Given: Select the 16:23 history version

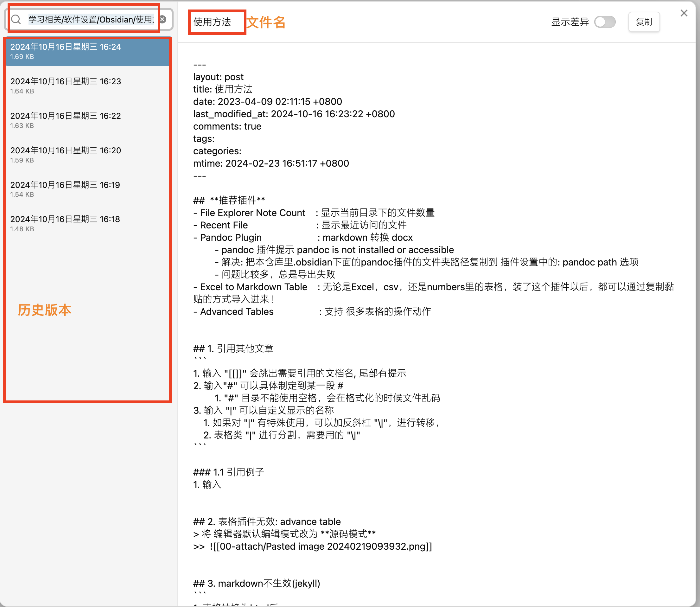Looking at the screenshot, I should (x=88, y=86).
